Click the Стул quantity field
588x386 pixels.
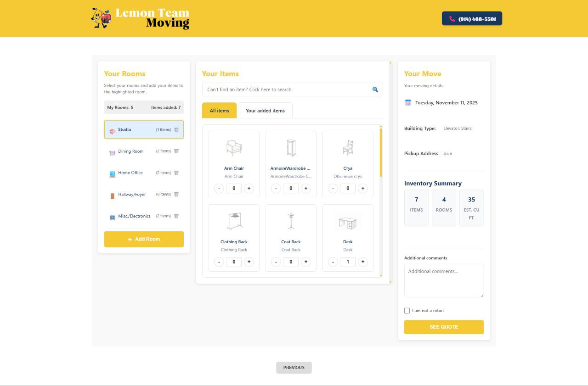tap(348, 188)
